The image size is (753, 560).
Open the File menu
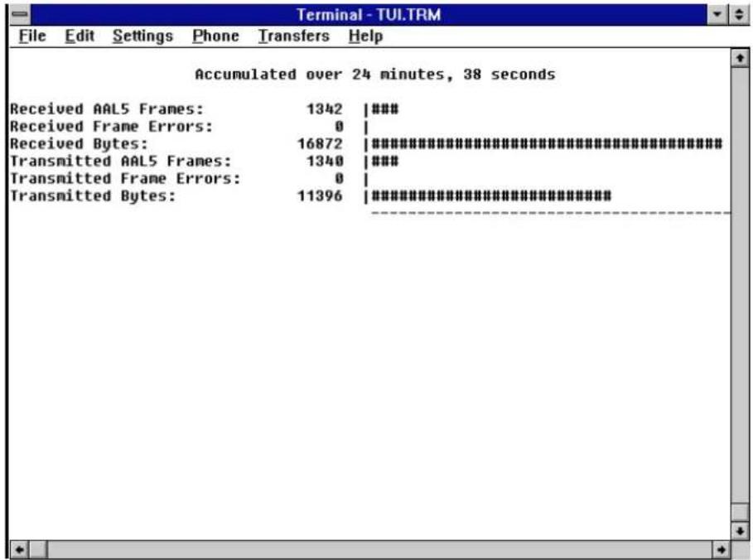[x=32, y=36]
